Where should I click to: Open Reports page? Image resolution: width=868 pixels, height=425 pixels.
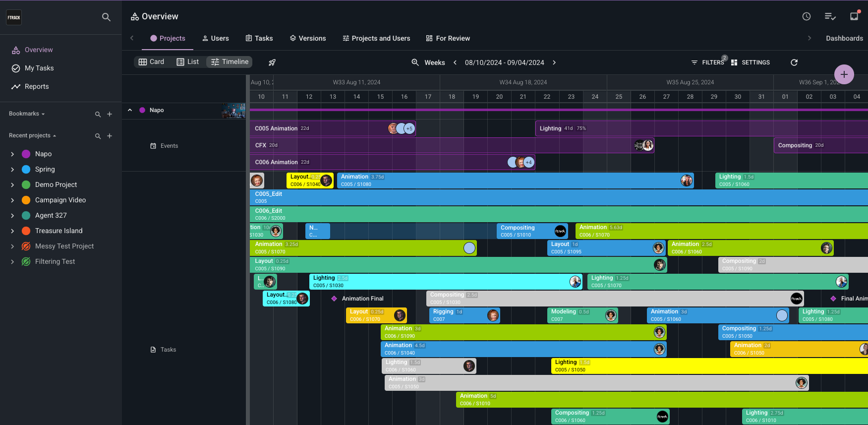click(x=37, y=87)
